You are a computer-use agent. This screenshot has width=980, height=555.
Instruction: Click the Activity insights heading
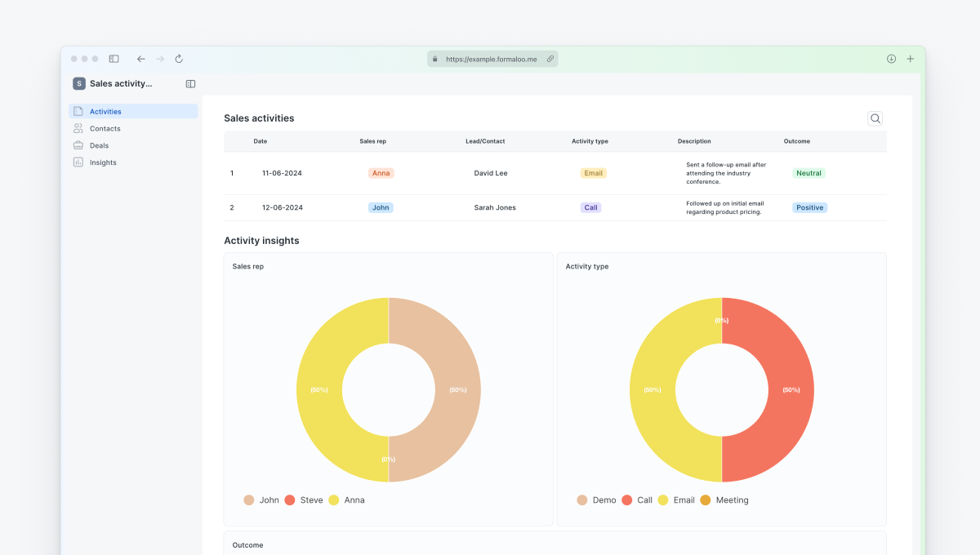[261, 241]
